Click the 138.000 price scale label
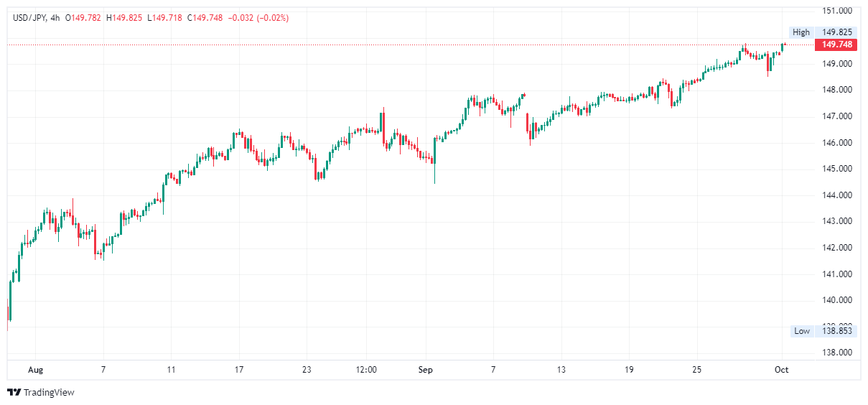This screenshot has width=868, height=405. [837, 353]
